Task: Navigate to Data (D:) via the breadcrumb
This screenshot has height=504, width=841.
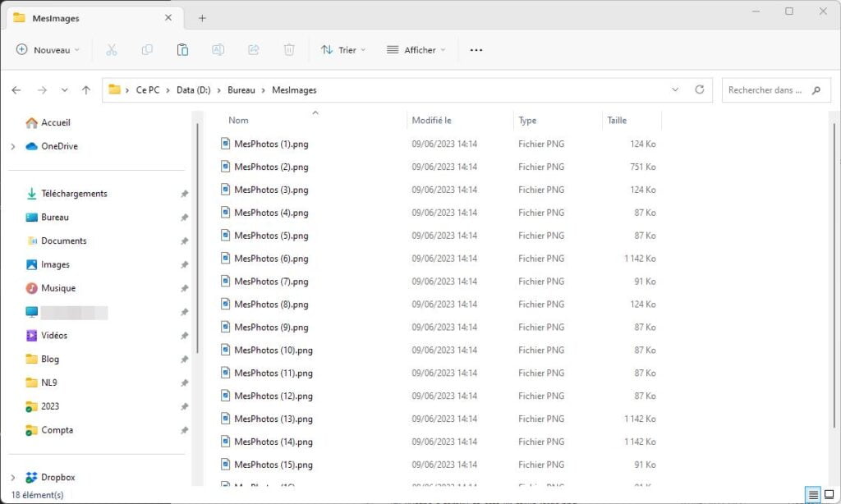Action: tap(194, 90)
